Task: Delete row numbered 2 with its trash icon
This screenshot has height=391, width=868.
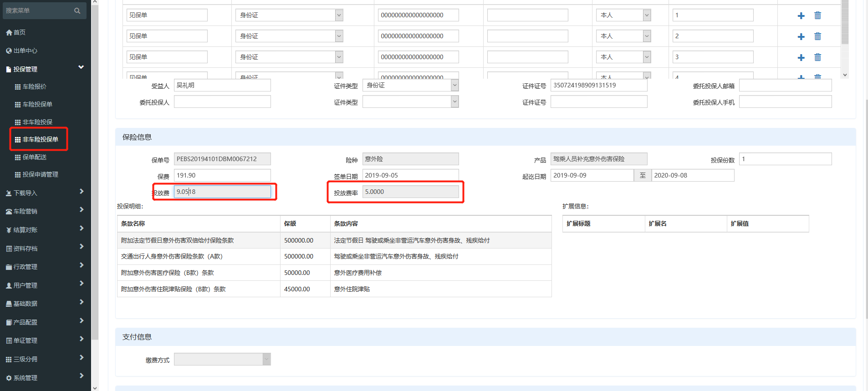Action: coord(817,36)
